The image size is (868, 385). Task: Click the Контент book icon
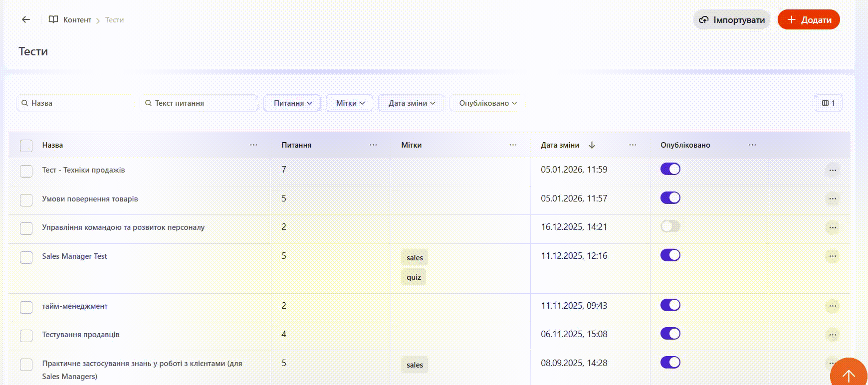[53, 19]
